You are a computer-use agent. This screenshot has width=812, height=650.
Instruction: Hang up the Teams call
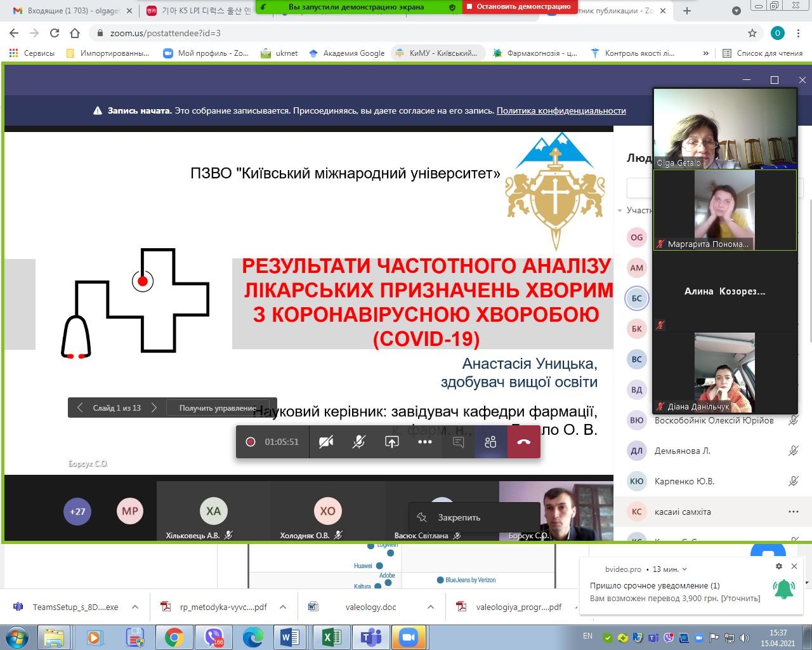coord(524,442)
